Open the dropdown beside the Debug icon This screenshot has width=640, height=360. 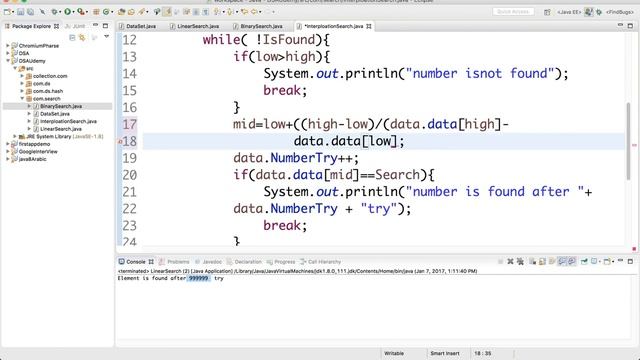click(60, 12)
